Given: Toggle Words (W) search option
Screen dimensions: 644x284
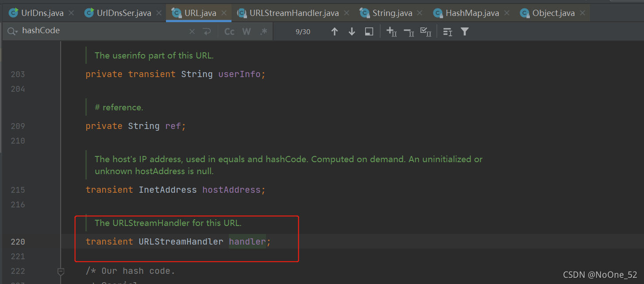Looking at the screenshot, I should tap(247, 31).
